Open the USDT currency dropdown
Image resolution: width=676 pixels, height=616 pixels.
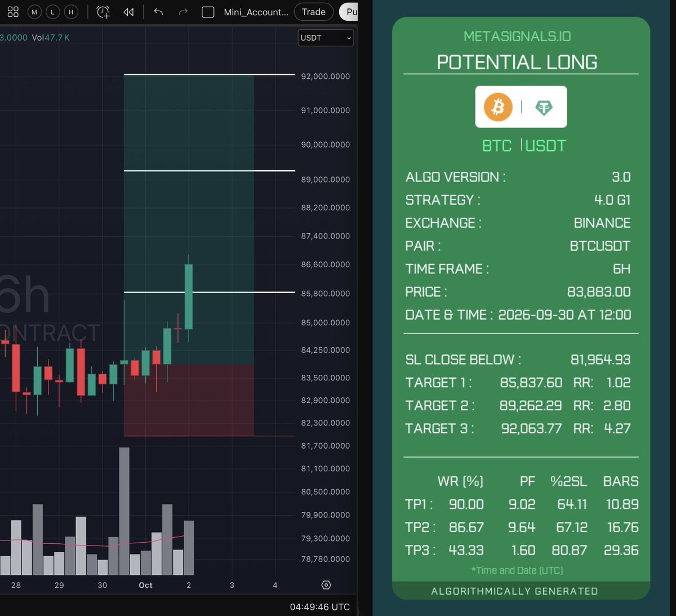click(x=326, y=38)
